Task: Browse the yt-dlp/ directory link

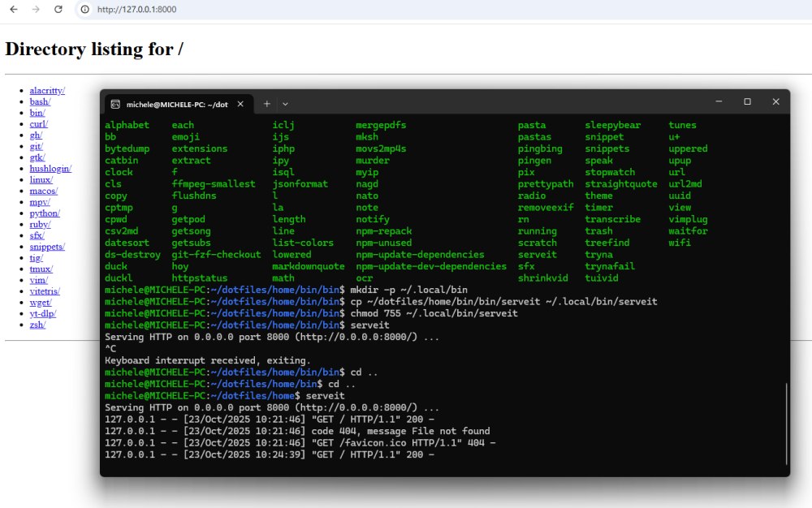Action: tap(43, 313)
